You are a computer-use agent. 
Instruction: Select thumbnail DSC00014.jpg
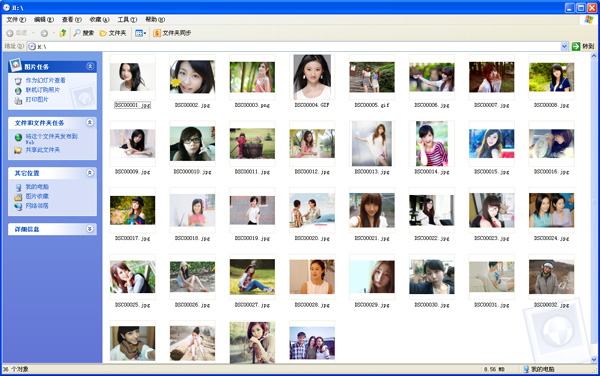click(432, 143)
